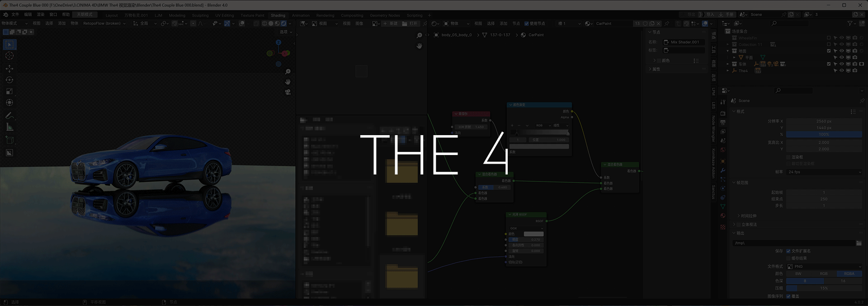Screen dimensions: 868x306
Task: Switch to UV Editing workspace tab
Action: (224, 15)
